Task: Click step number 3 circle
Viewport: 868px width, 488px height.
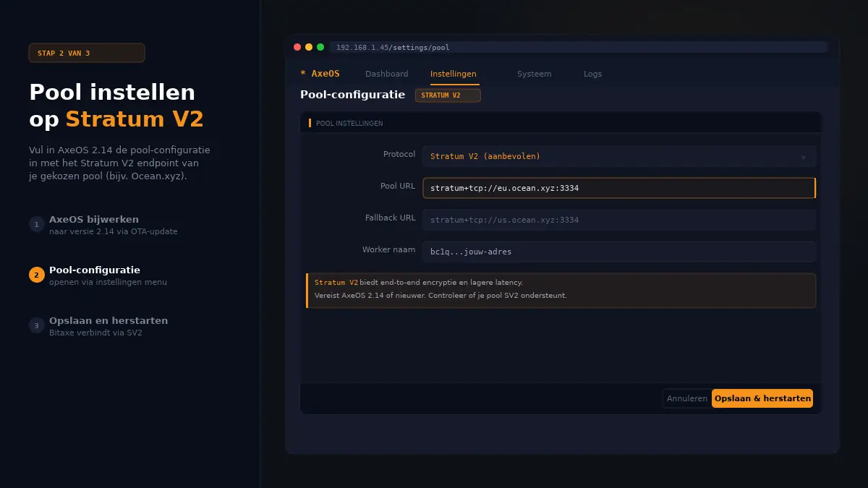Action: coord(37,325)
